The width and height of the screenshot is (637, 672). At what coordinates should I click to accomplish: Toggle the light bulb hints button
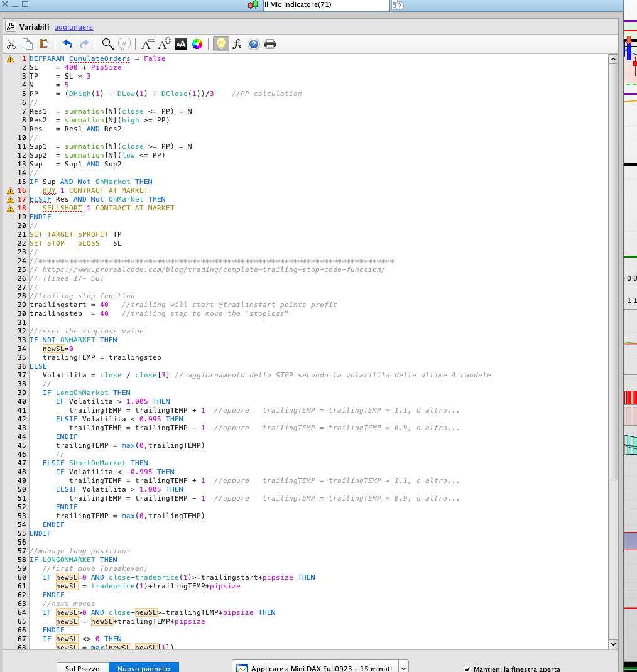pyautogui.click(x=220, y=44)
